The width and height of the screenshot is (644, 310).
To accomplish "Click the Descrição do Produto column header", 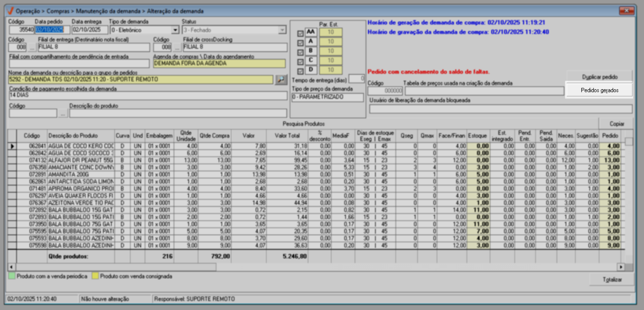I will [x=81, y=136].
